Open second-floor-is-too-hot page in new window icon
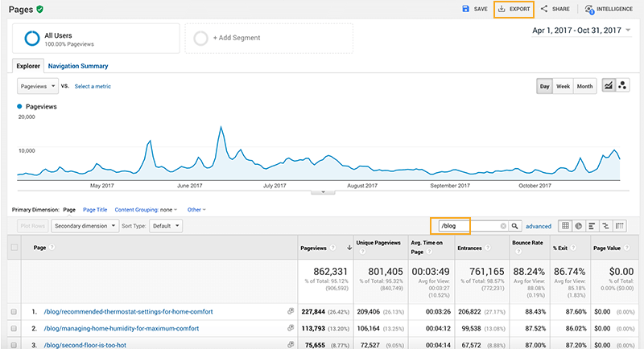 291,345
